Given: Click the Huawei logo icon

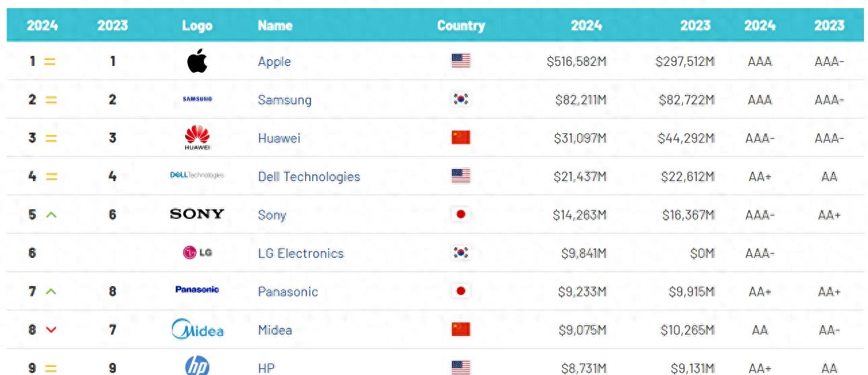Looking at the screenshot, I should click(197, 137).
